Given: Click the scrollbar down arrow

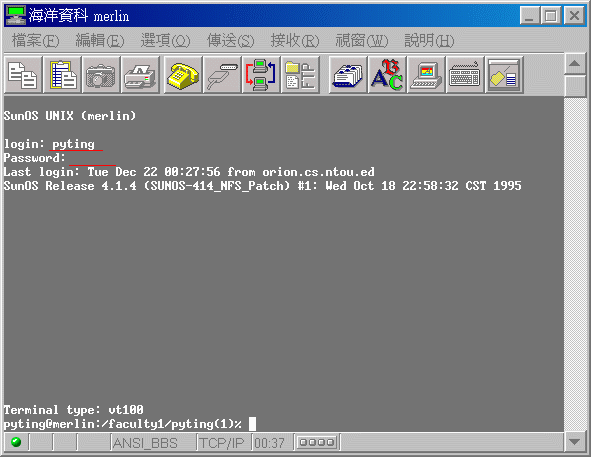Looking at the screenshot, I should click(x=574, y=442).
